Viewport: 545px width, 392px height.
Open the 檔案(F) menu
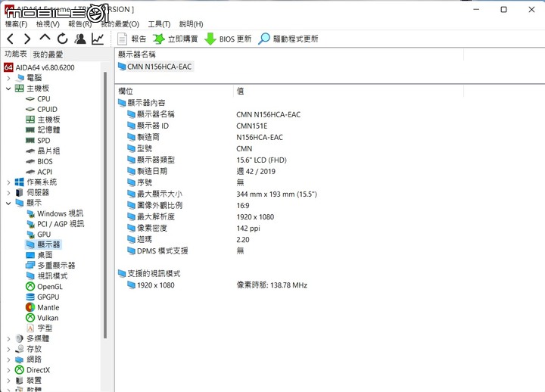17,24
